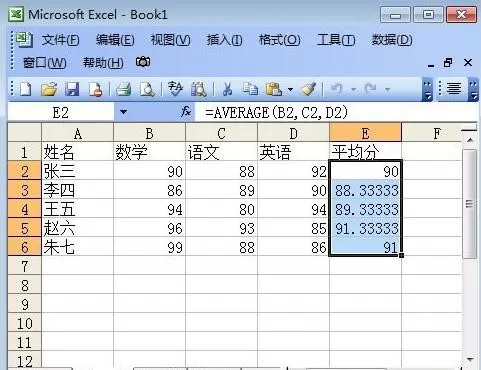This screenshot has width=481, height=370.
Task: Click the Center alignment icon
Action: [454, 89]
